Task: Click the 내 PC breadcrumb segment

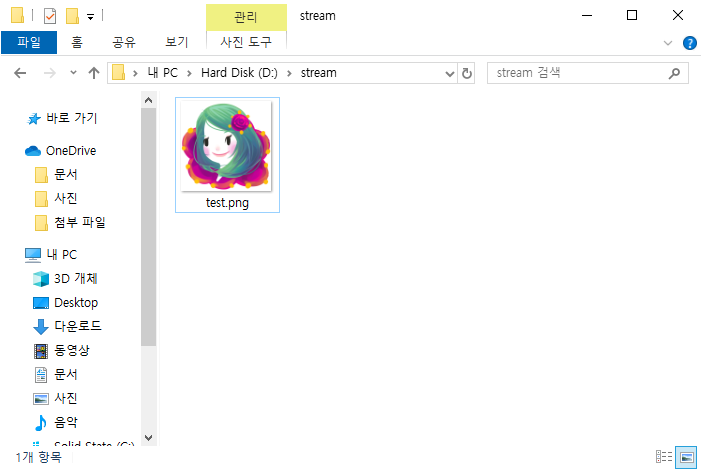Action: 163,72
